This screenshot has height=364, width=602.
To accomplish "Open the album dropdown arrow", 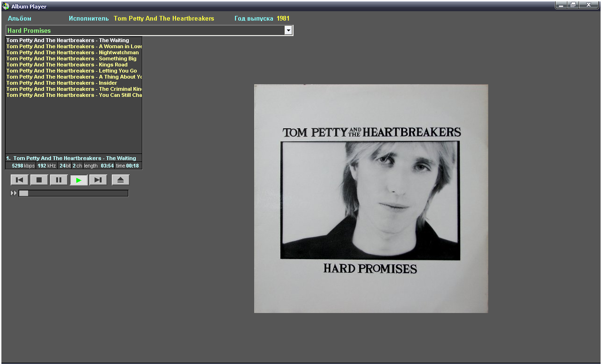I will [x=288, y=30].
